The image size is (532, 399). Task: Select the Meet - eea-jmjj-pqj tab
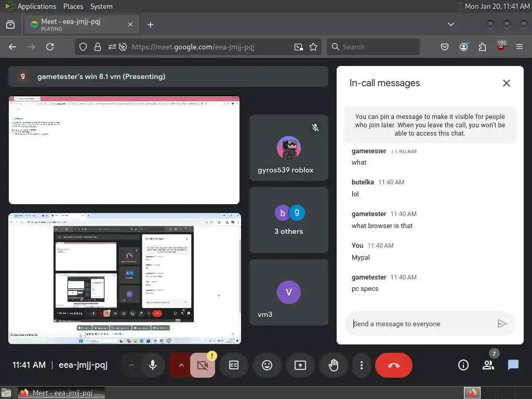pos(82,25)
